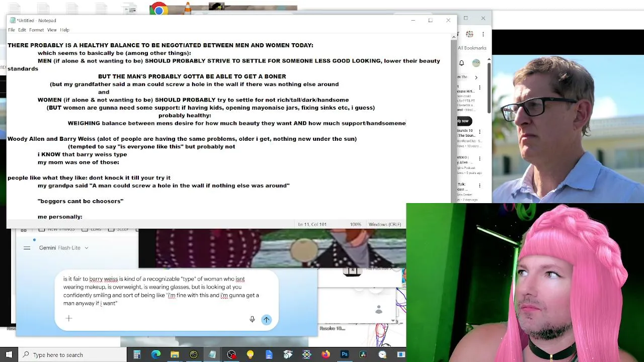Click the grey person silhouette icon
Image resolution: width=644 pixels, height=362 pixels.
click(x=379, y=310)
